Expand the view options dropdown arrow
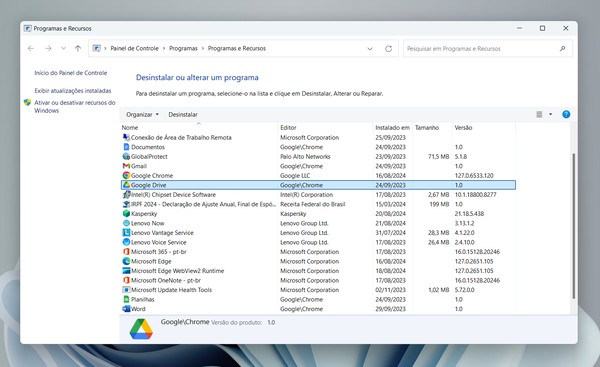Viewport: 600px width, 367px height. tap(551, 114)
